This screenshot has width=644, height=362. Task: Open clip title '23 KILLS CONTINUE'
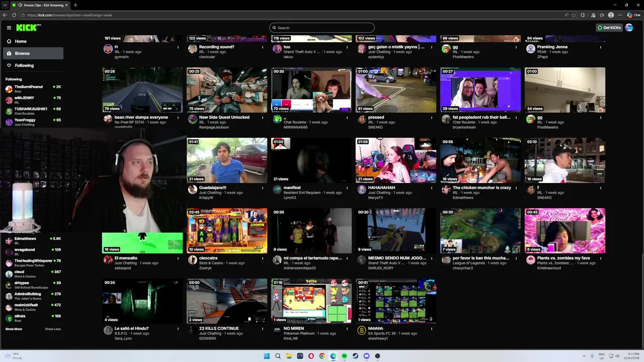[219, 328]
